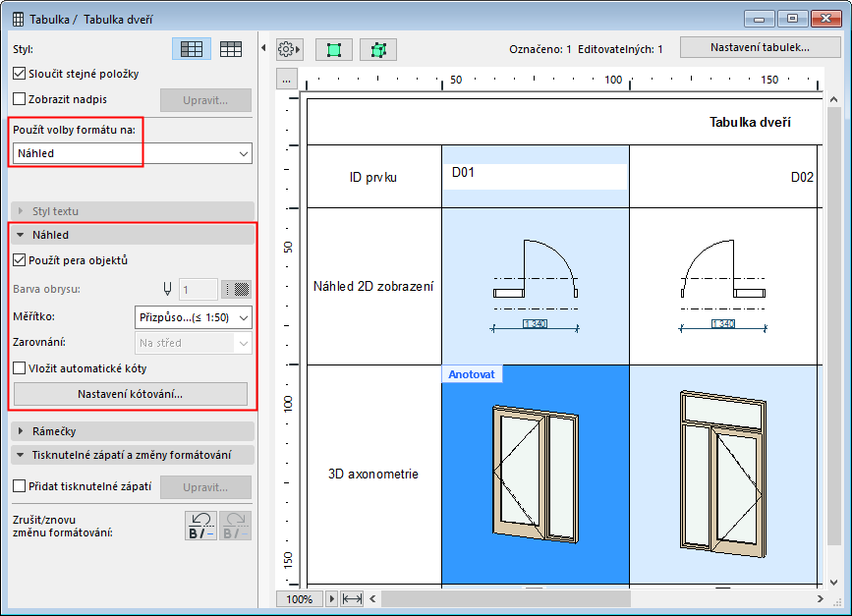Collapse the left panel with the arrow
This screenshot has width=852, height=616.
[x=263, y=48]
